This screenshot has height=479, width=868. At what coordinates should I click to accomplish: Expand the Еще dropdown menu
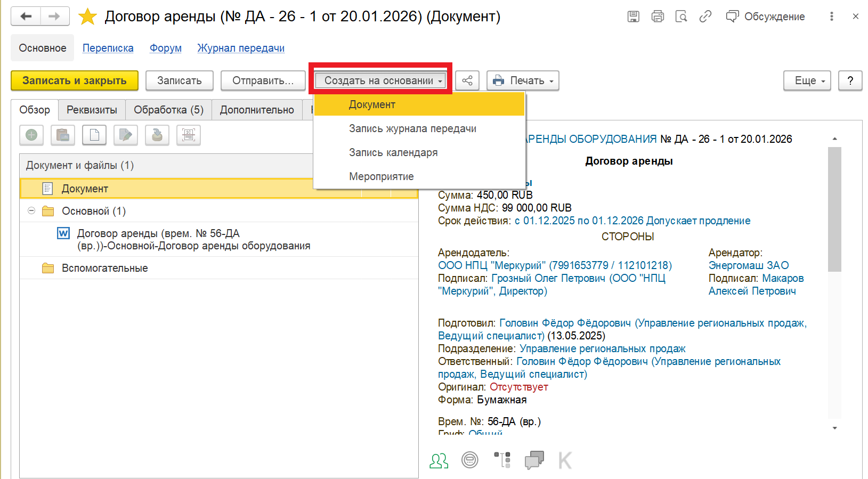(x=807, y=81)
